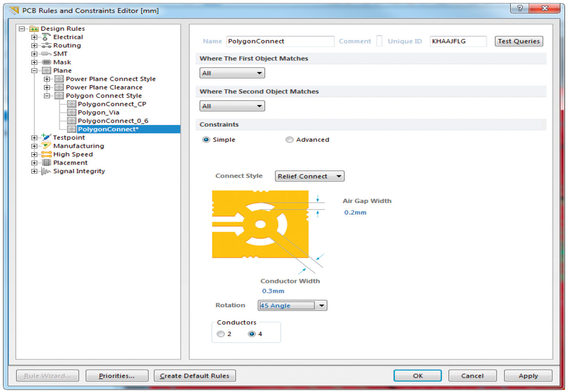Click the Routing category icon

click(46, 46)
